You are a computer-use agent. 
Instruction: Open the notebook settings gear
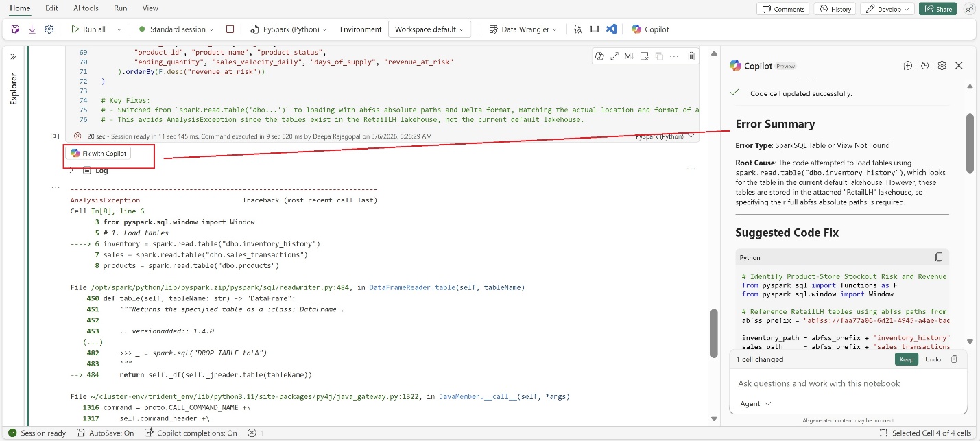(47, 29)
